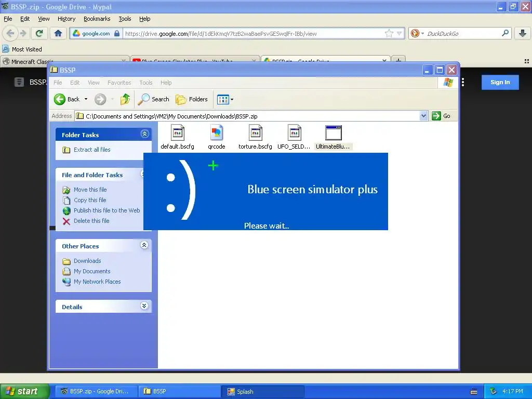
Task: Open the Back history dropdown arrow in explorer
Action: 86,99
